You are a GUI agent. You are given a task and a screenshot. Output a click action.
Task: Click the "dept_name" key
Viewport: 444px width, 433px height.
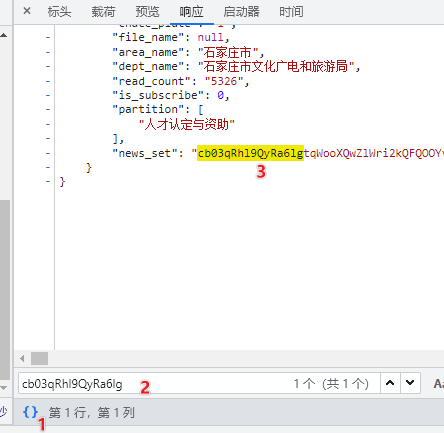click(148, 66)
